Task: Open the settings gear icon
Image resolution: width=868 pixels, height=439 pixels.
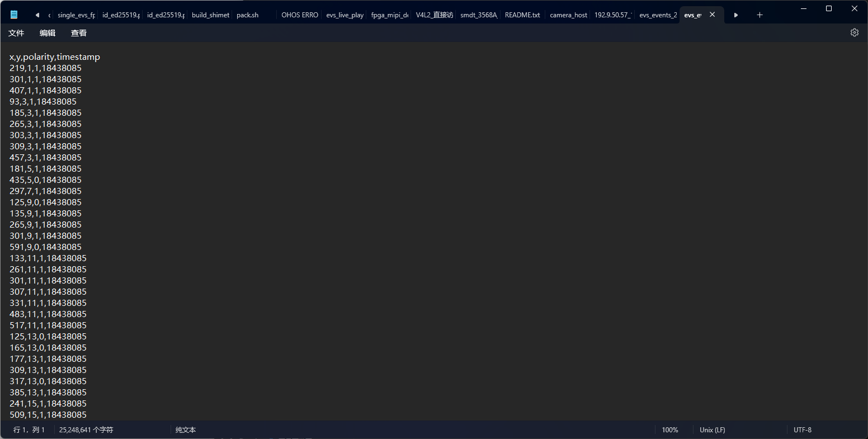Action: click(854, 32)
